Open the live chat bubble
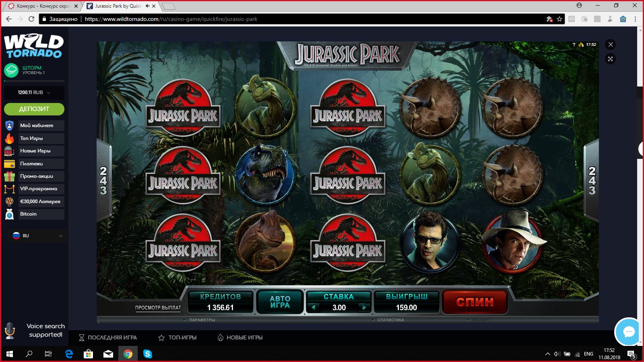644x362 pixels. (628, 331)
